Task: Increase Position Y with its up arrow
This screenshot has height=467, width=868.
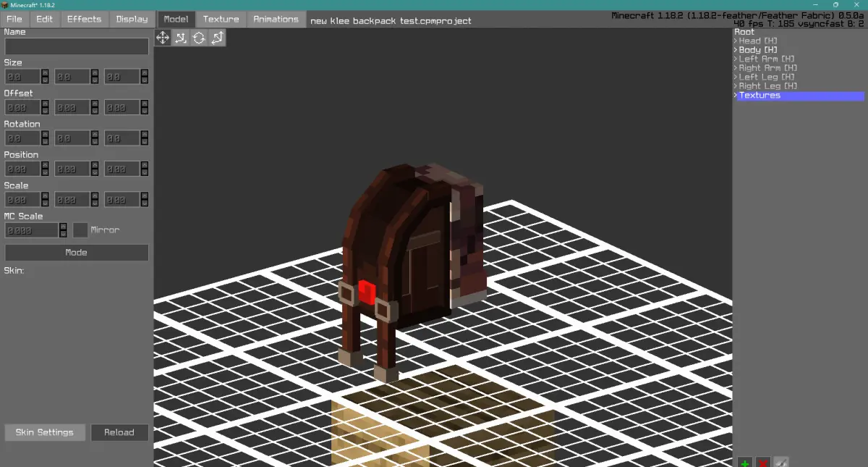Action: pyautogui.click(x=95, y=165)
